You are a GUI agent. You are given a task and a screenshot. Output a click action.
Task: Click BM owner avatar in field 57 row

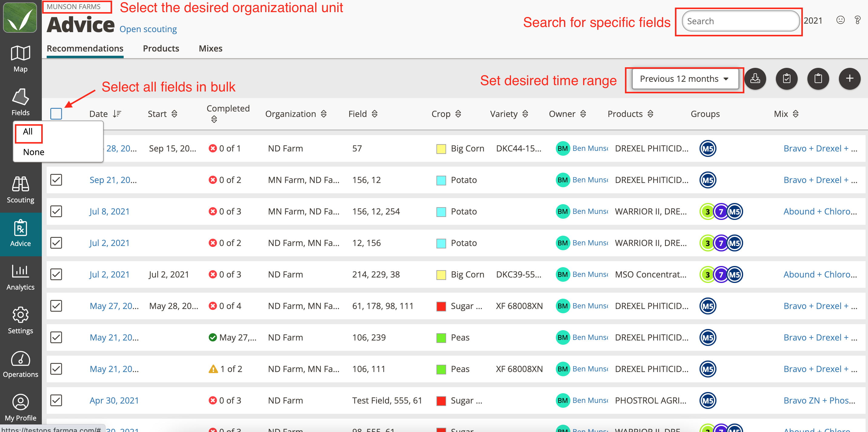(x=563, y=148)
